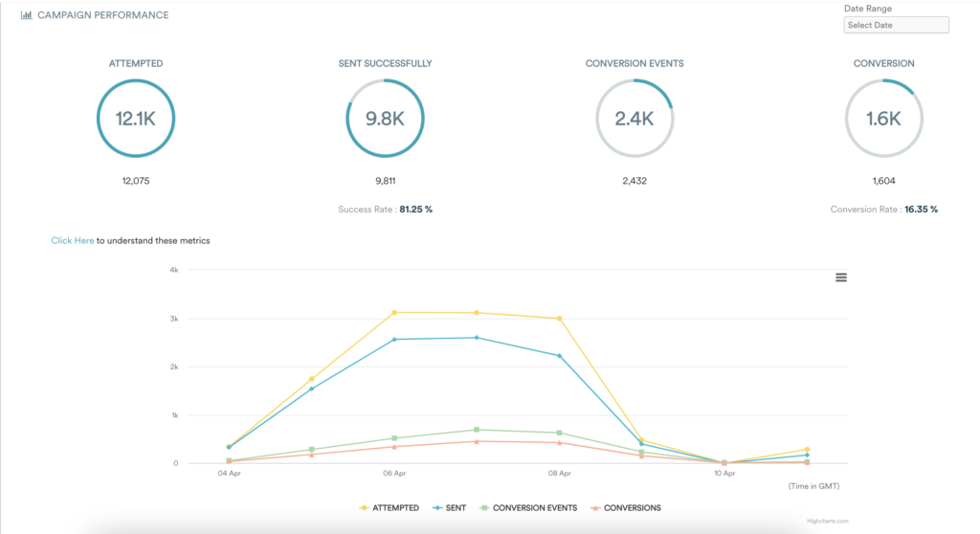Click the SENT SUCCESSFULLY metric heading
This screenshot has height=534, width=980.
click(385, 64)
